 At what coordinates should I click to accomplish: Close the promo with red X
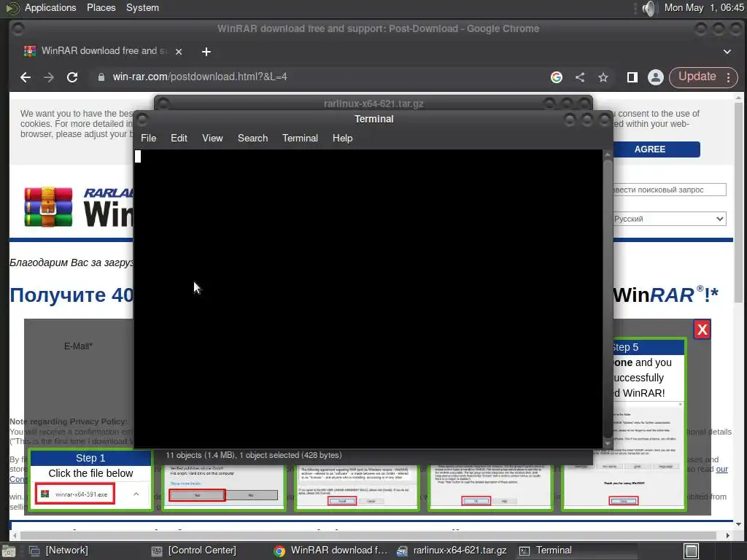point(703,330)
